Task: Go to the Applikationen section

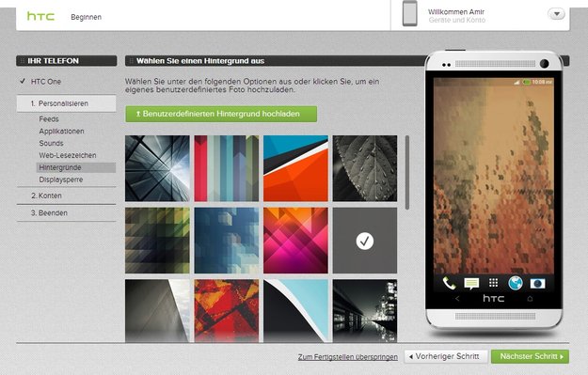Action: point(61,132)
